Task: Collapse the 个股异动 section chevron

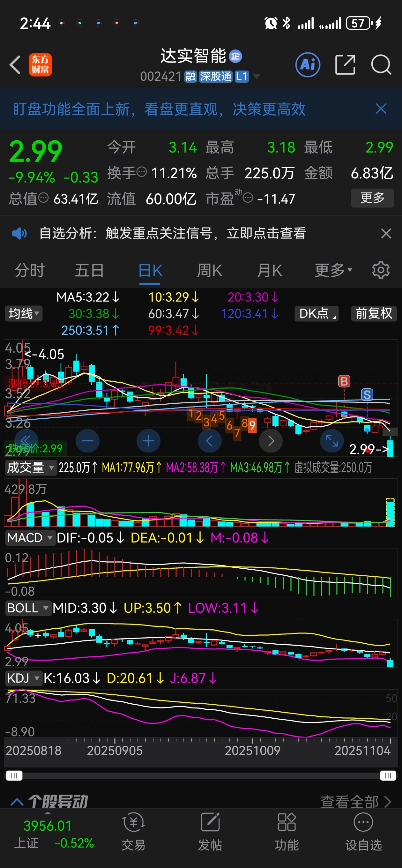Action: point(17,802)
